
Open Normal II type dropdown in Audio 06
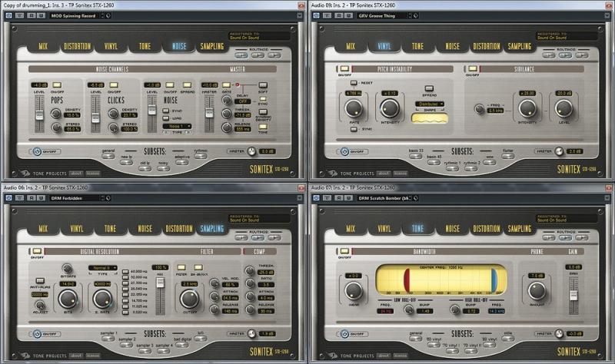[x=103, y=267]
